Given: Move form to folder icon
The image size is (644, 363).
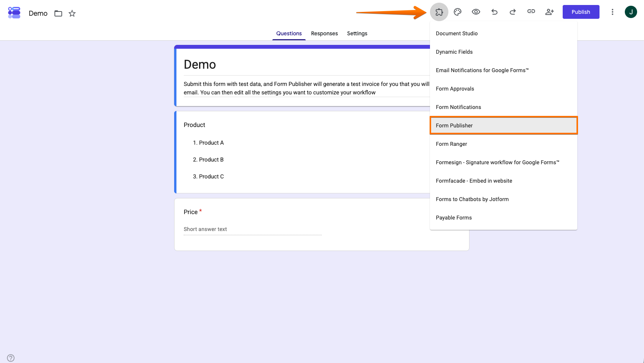Looking at the screenshot, I should tap(58, 13).
